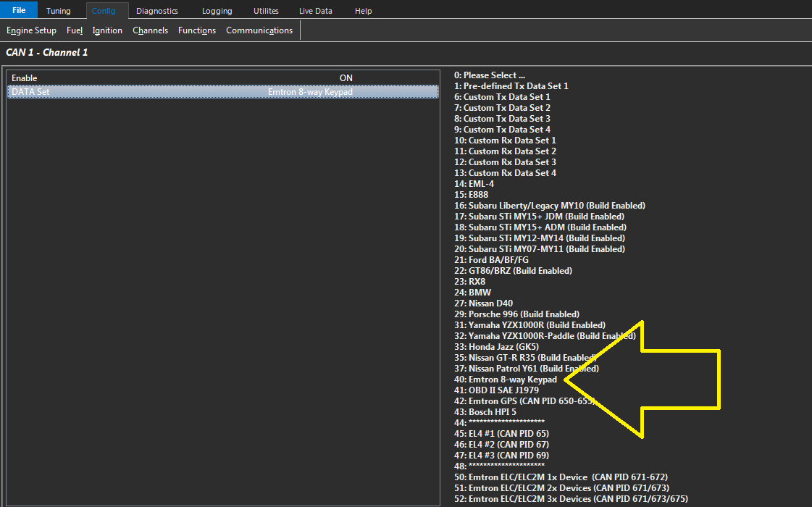Switch to Live Data tab

coord(315,11)
